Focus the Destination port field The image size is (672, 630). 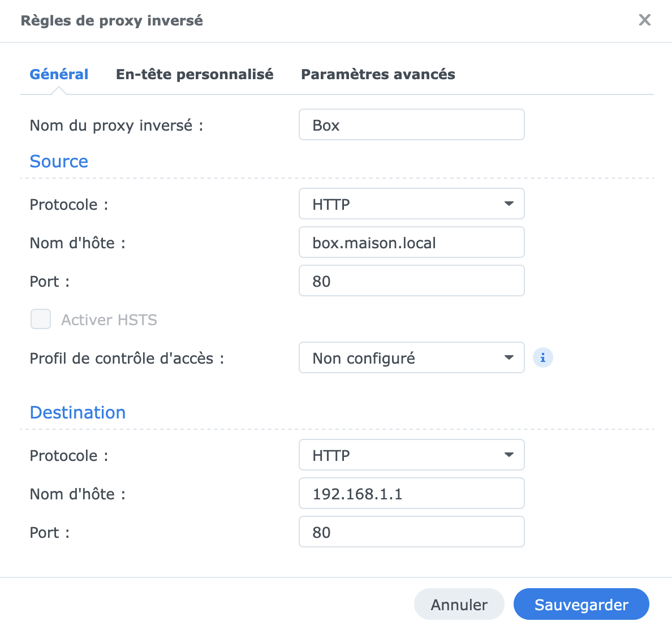(x=411, y=532)
